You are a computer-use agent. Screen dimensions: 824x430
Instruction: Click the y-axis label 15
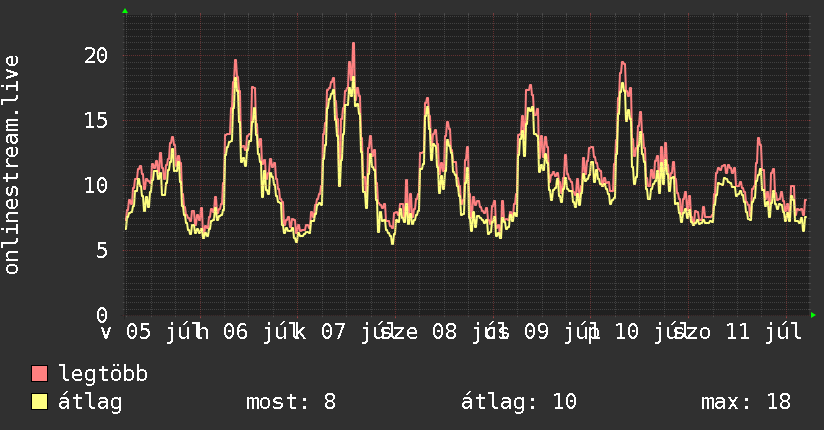click(x=96, y=120)
